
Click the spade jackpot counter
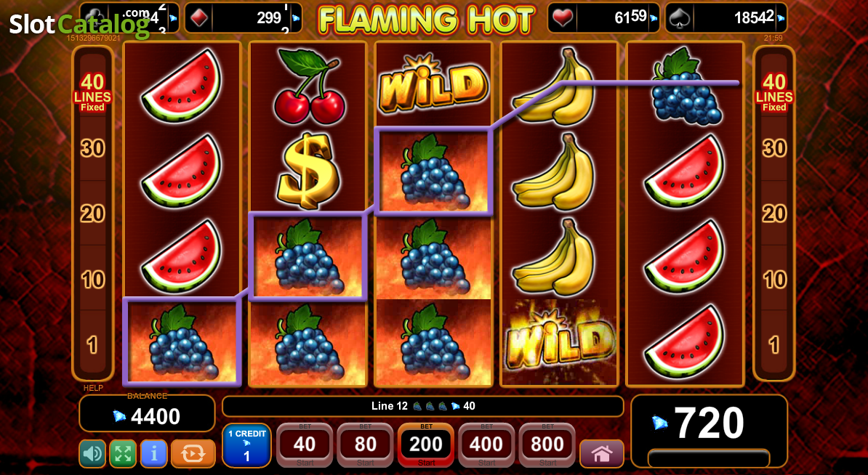coord(726,17)
